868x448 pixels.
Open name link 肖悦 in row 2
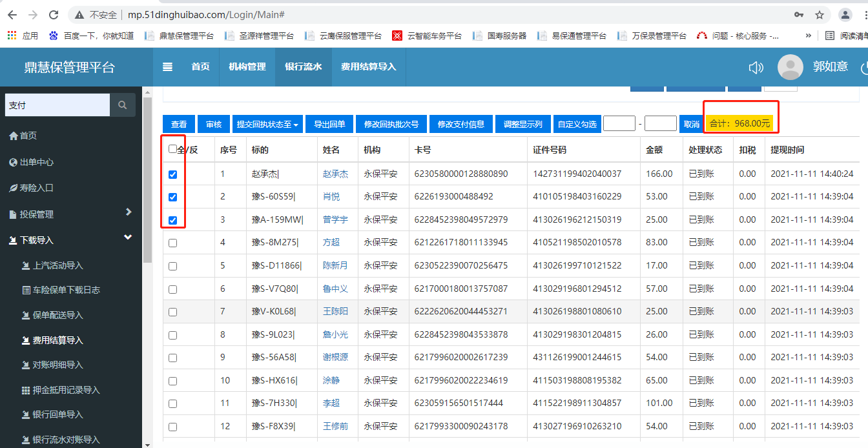tap(331, 197)
